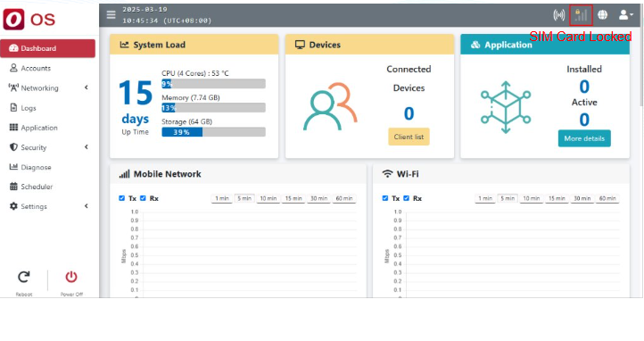Select 15 min range for Wi-Fi

click(x=557, y=198)
